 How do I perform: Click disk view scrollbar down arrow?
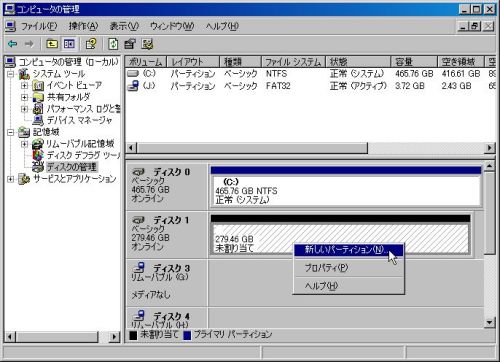click(x=489, y=322)
